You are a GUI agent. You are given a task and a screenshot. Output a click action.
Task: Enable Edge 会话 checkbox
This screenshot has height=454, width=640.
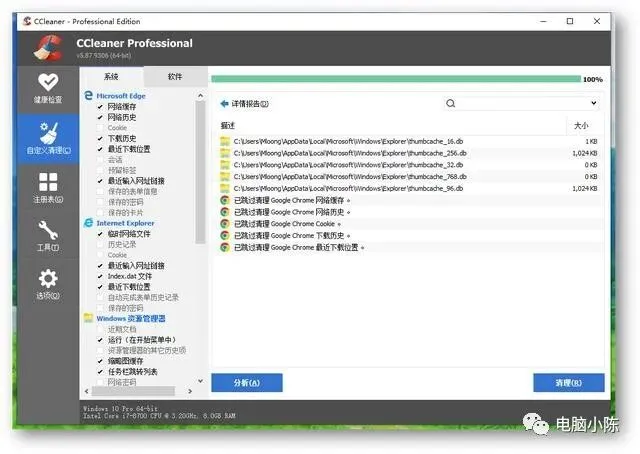click(x=100, y=160)
